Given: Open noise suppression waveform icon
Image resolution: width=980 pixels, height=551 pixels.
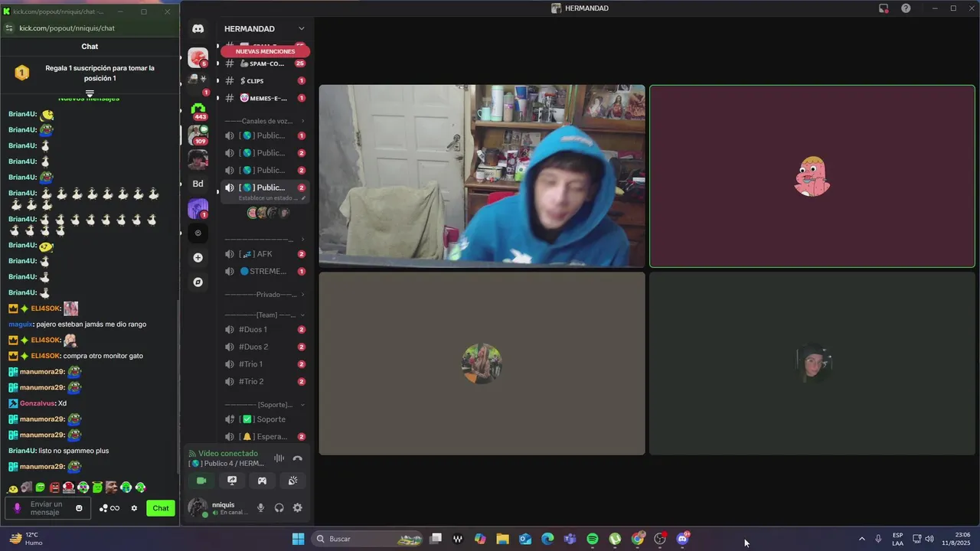Looking at the screenshot, I should point(279,458).
